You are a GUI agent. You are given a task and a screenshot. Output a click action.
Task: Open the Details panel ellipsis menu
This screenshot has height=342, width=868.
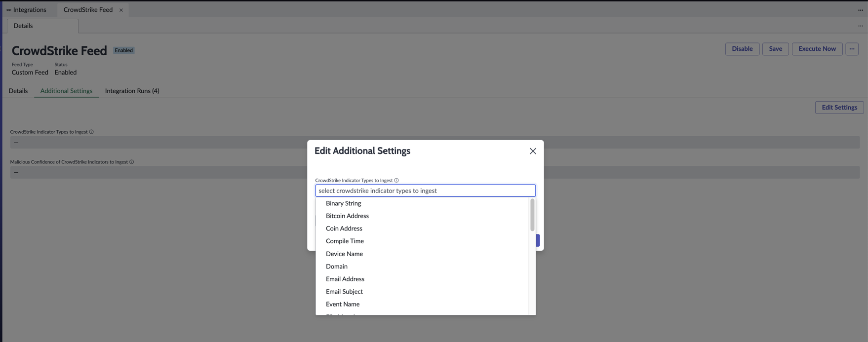(x=861, y=26)
